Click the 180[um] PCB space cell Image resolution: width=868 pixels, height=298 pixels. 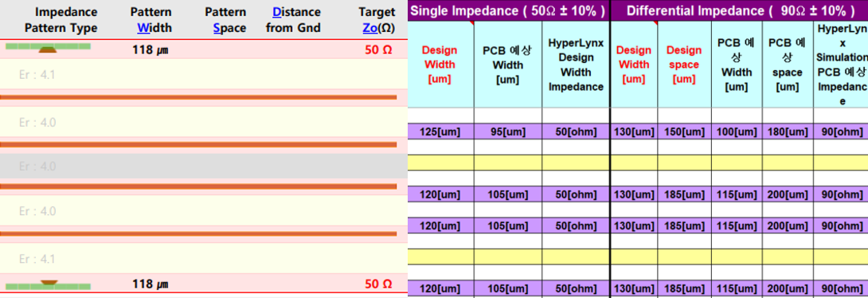(x=788, y=131)
